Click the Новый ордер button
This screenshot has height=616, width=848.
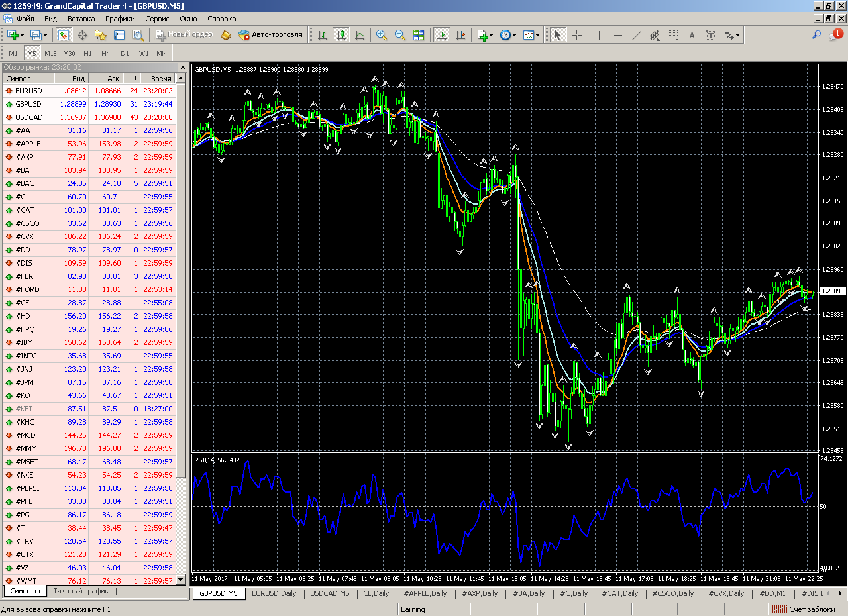tap(184, 34)
